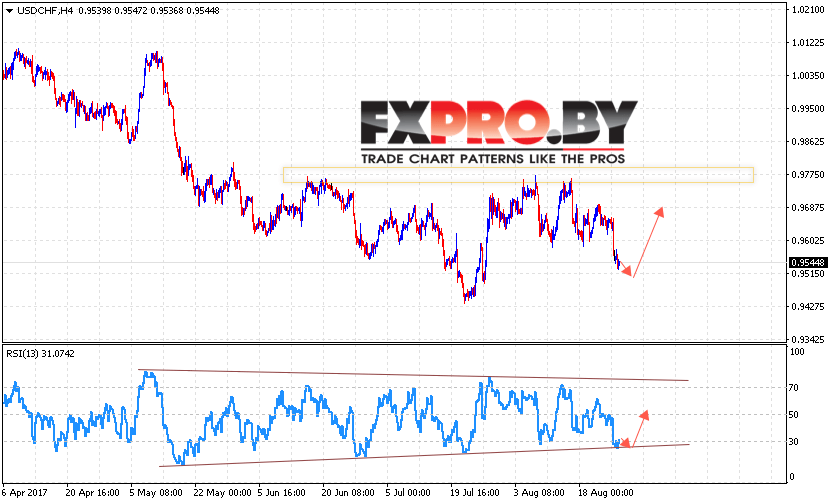Click price scale value 0.97750
829x504 pixels.
pos(808,175)
